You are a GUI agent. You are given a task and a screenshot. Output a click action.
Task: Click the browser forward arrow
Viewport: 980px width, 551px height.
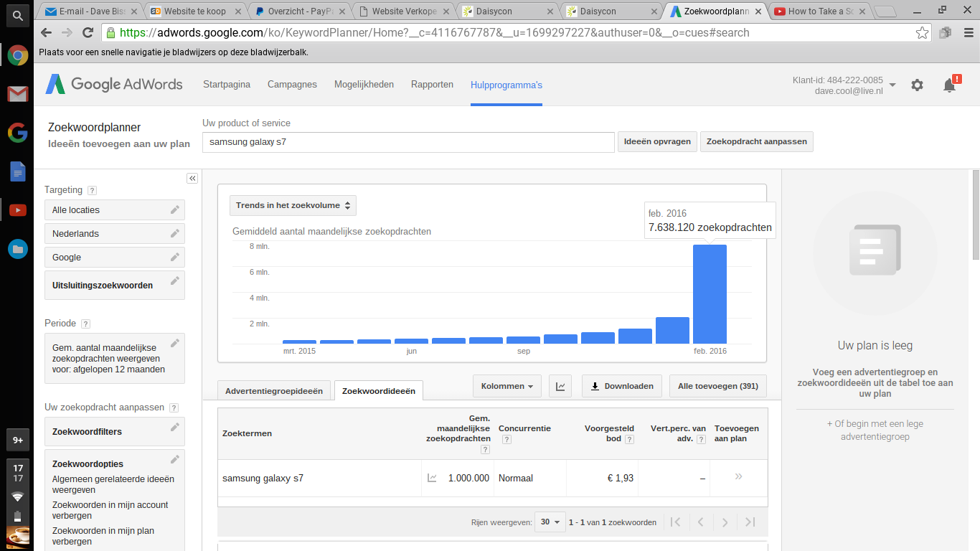(x=67, y=32)
